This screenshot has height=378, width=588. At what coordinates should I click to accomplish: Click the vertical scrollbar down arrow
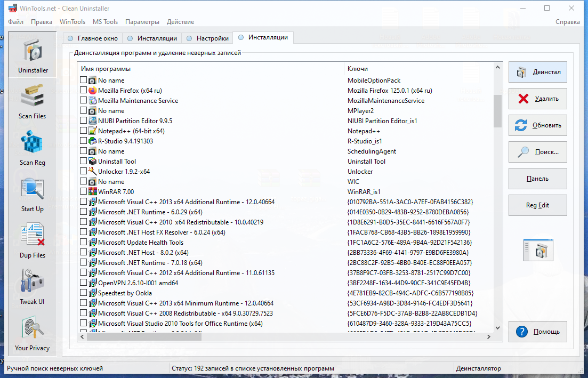[x=497, y=328]
